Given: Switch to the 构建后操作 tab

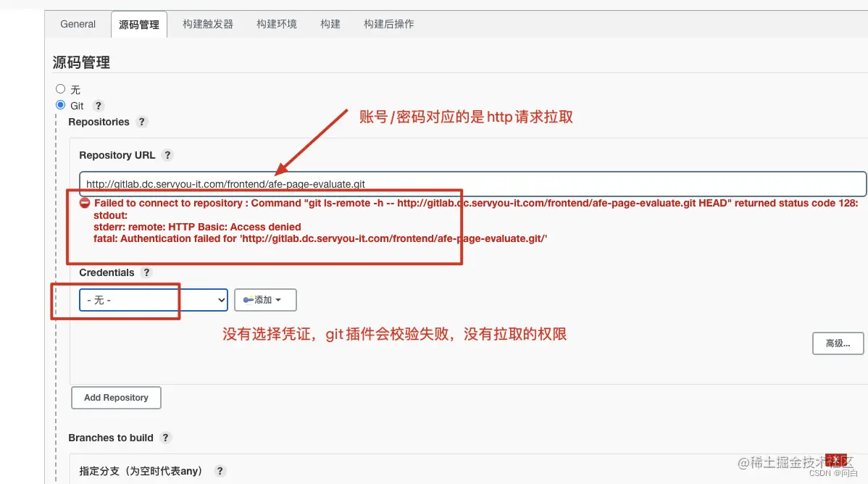Looking at the screenshot, I should click(x=388, y=24).
